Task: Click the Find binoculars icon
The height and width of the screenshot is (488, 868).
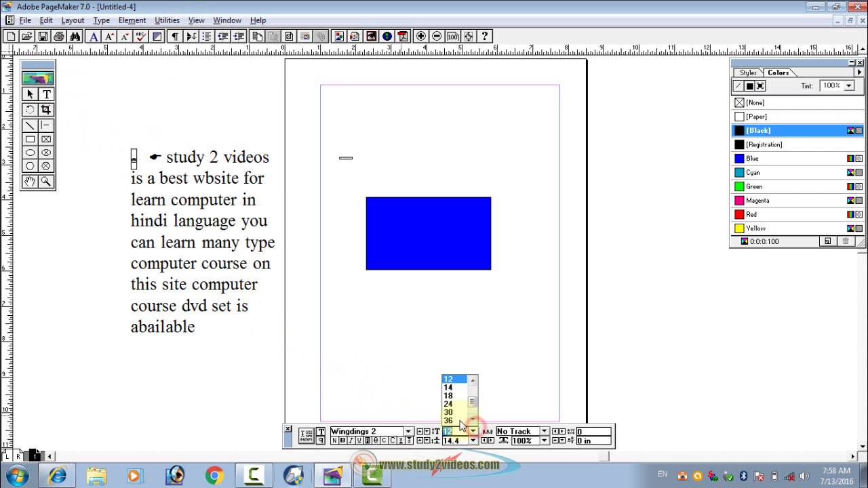Action: [x=75, y=36]
